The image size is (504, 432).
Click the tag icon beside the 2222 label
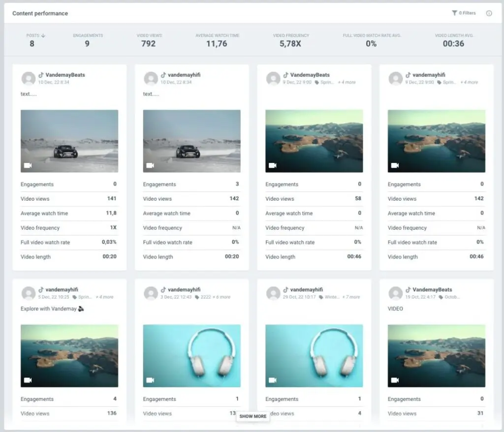pyautogui.click(x=197, y=297)
